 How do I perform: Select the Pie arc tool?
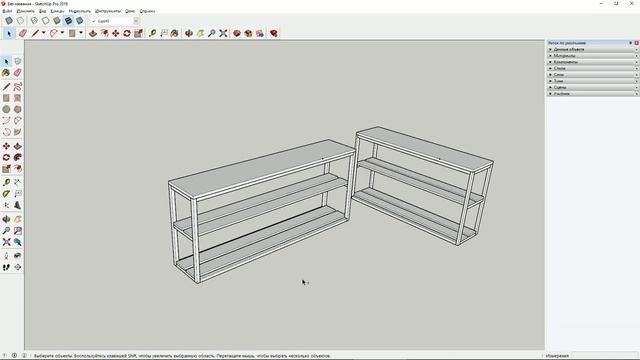(18, 132)
